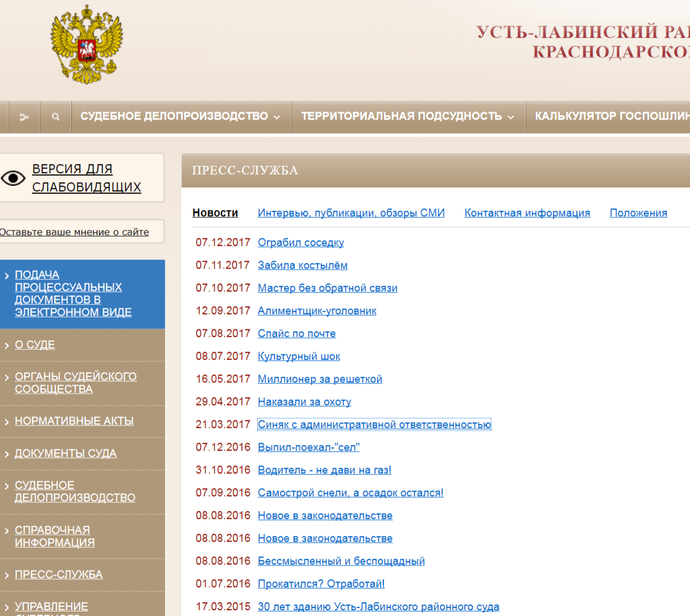Click the date 17.03.2015

223,606
